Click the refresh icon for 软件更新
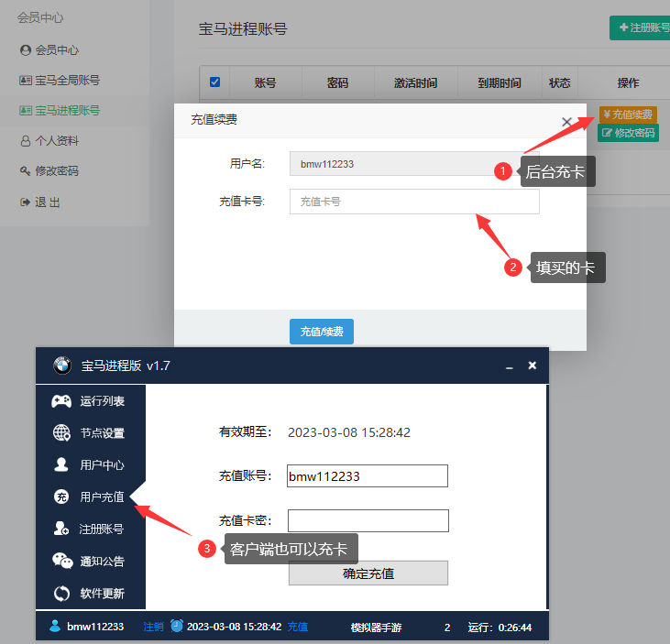This screenshot has height=644, width=670. click(x=62, y=594)
